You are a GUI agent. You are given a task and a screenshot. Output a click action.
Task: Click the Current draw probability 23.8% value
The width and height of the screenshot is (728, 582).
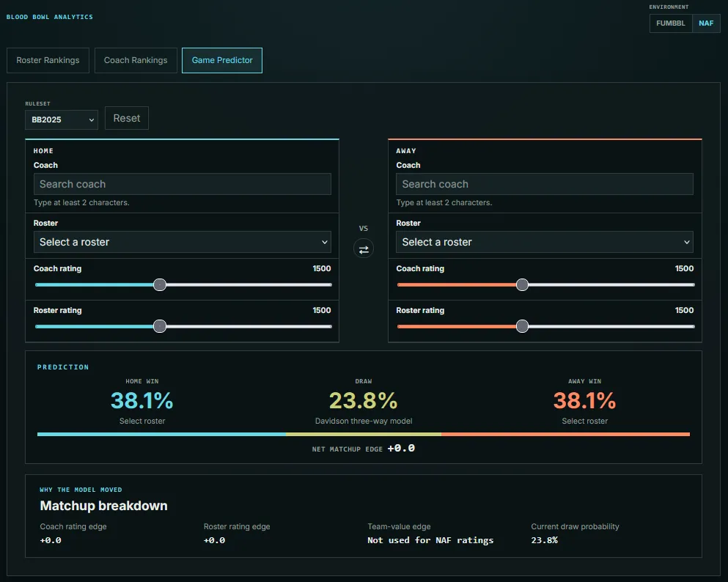coord(544,540)
